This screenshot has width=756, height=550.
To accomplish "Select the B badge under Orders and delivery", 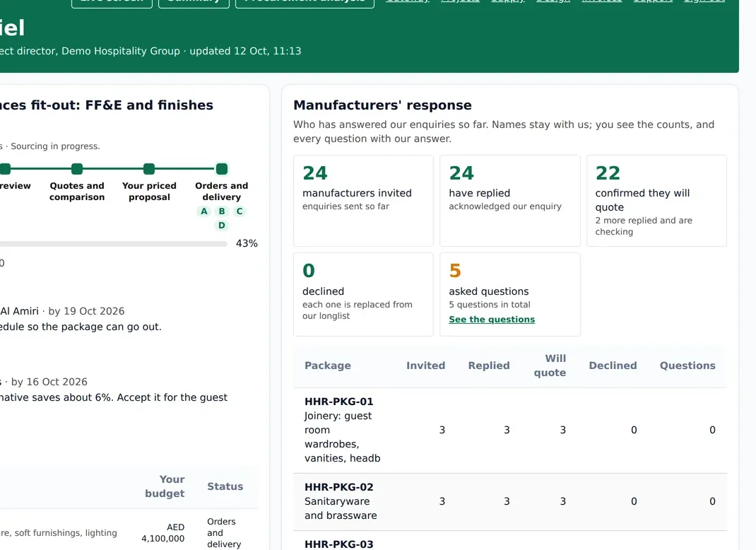I will [x=222, y=211].
